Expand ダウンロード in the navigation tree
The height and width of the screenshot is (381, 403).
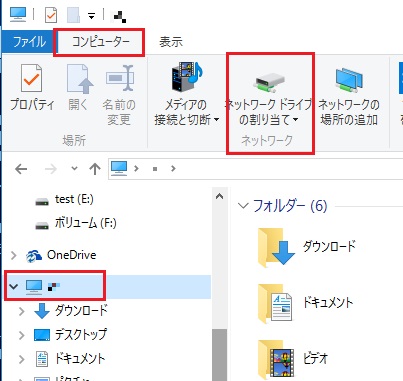coord(22,311)
